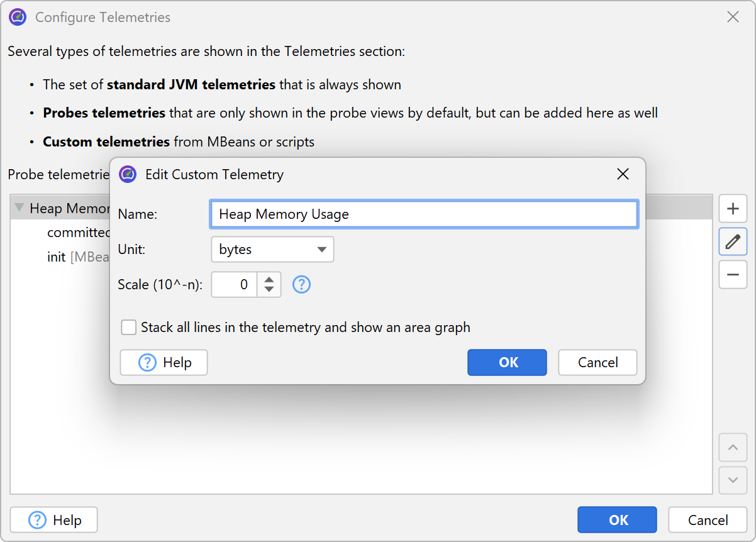Decrease the Scale value with down arrow
The height and width of the screenshot is (542, 756).
click(269, 289)
